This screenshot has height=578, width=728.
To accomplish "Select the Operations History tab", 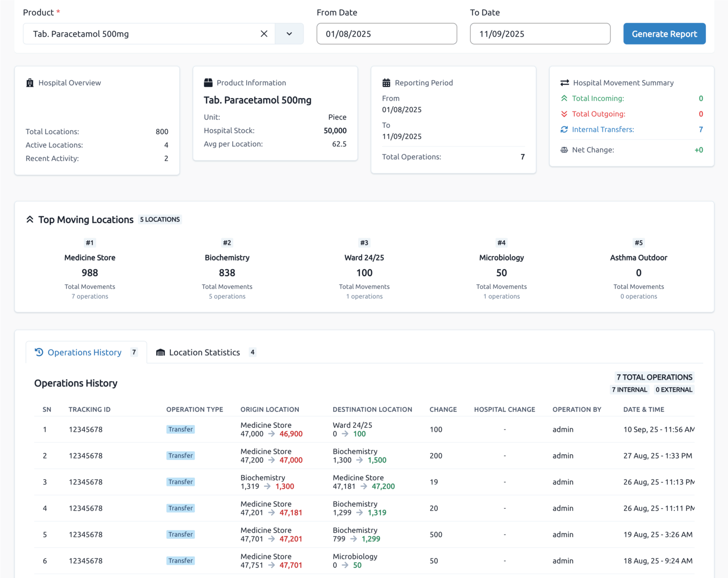I will pyautogui.click(x=84, y=352).
